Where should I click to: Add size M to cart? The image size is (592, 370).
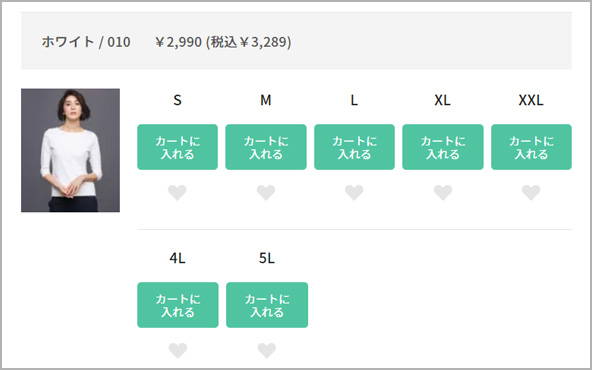tap(266, 147)
